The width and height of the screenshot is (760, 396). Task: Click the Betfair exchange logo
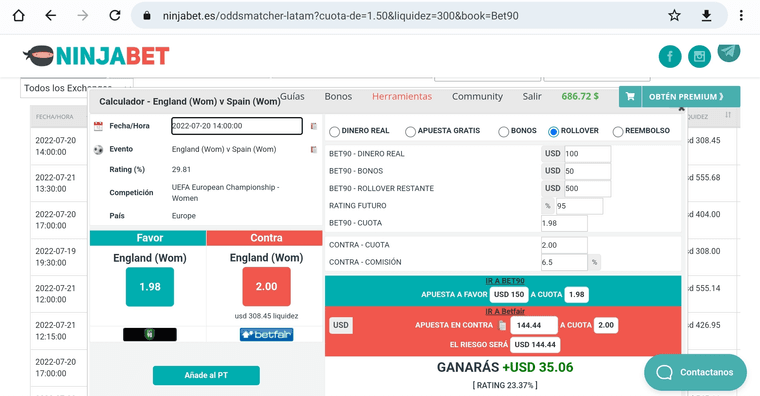click(267, 334)
